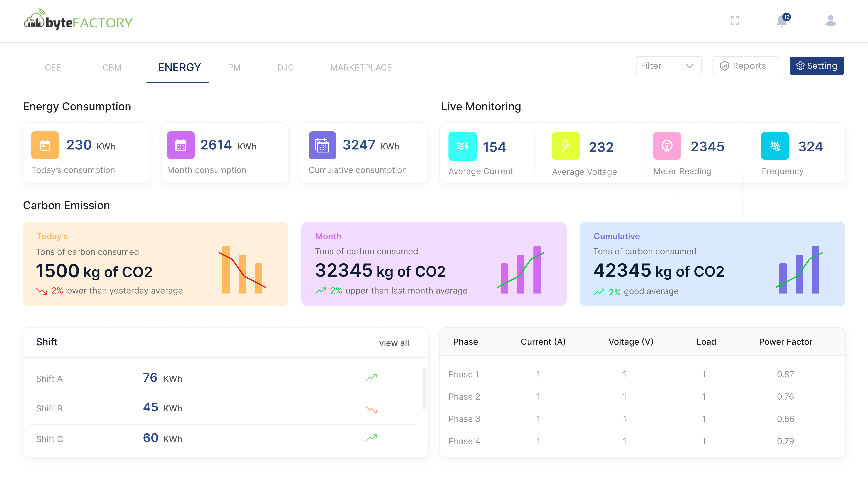Image resolution: width=868 pixels, height=493 pixels.
Task: Click Cumulative carbon bar chart thumbnail
Action: click(x=799, y=270)
